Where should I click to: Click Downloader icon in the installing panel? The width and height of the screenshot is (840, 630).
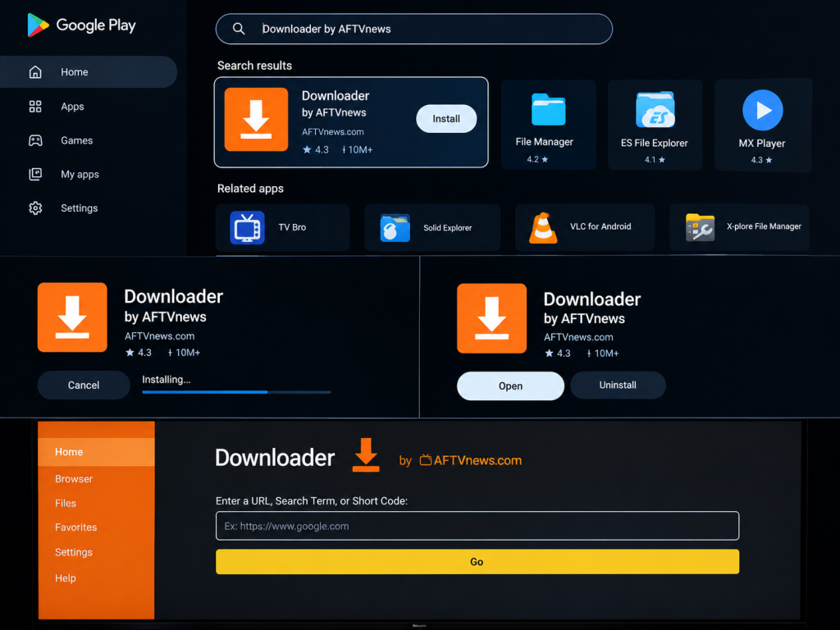tap(72, 317)
